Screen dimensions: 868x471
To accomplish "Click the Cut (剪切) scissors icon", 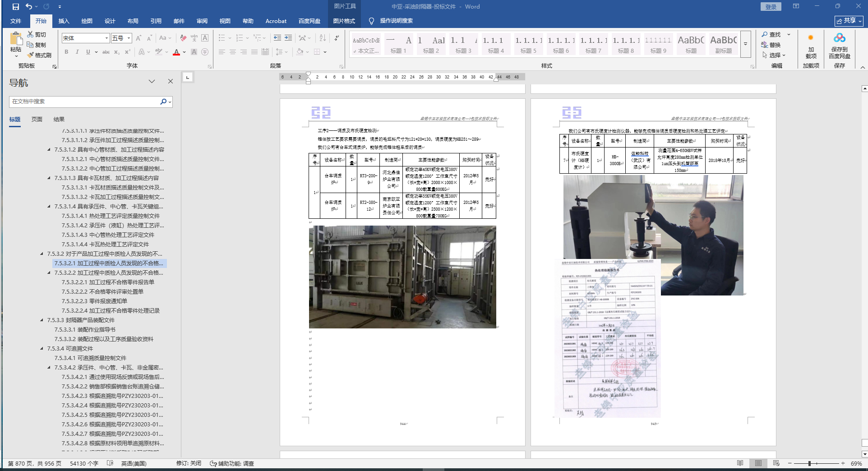I will [x=30, y=34].
